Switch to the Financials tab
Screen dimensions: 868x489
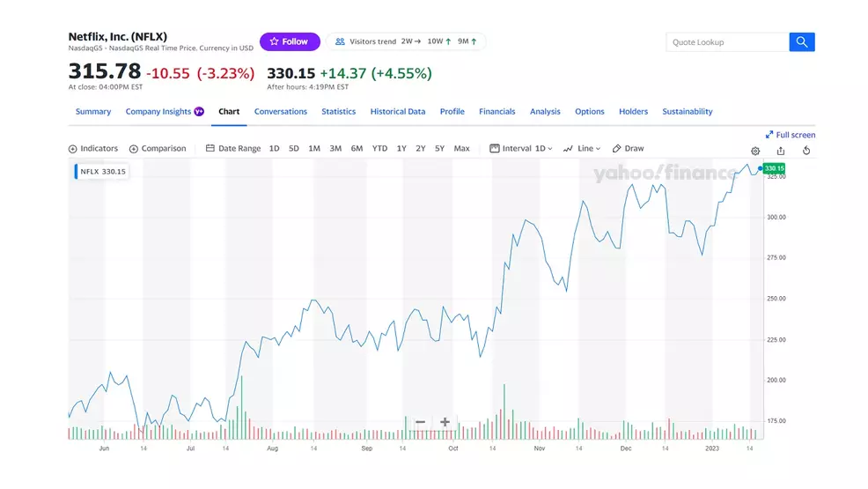[497, 112]
